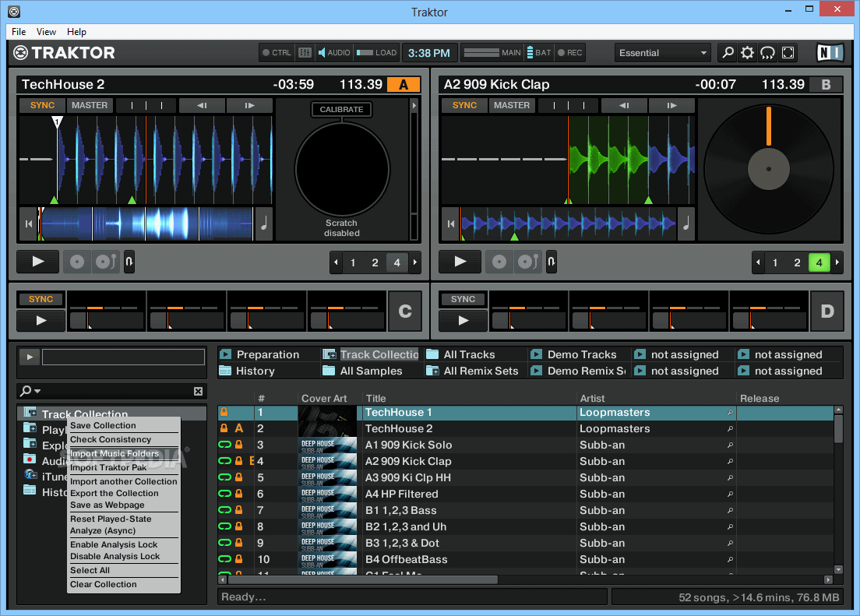Screen dimensions: 860x616
Task: Click Deck B skip-to-start icon
Action: pos(451,224)
